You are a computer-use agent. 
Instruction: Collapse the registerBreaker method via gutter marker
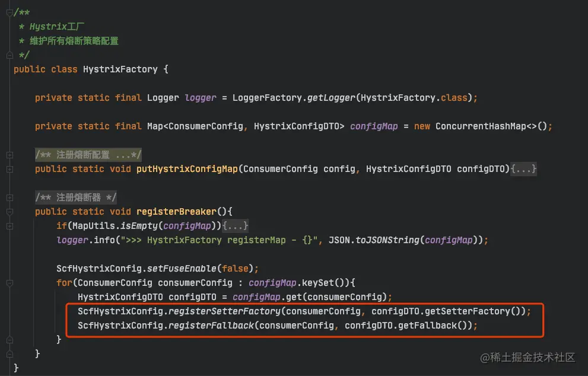click(x=9, y=212)
